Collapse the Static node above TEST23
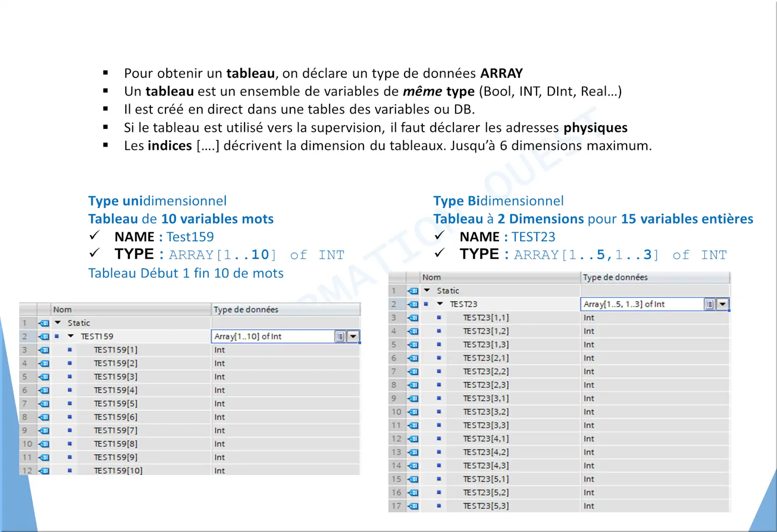Screen dimensions: 777x532 pyautogui.click(x=427, y=290)
